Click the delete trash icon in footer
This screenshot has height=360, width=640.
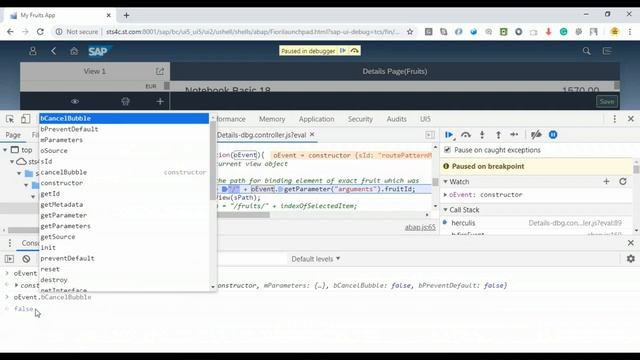(125, 101)
